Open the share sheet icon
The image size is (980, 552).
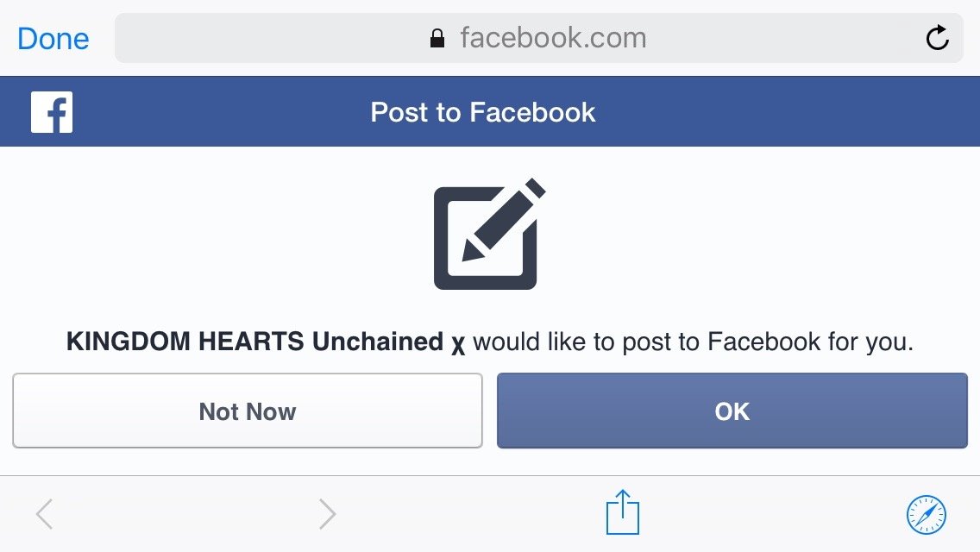621,514
